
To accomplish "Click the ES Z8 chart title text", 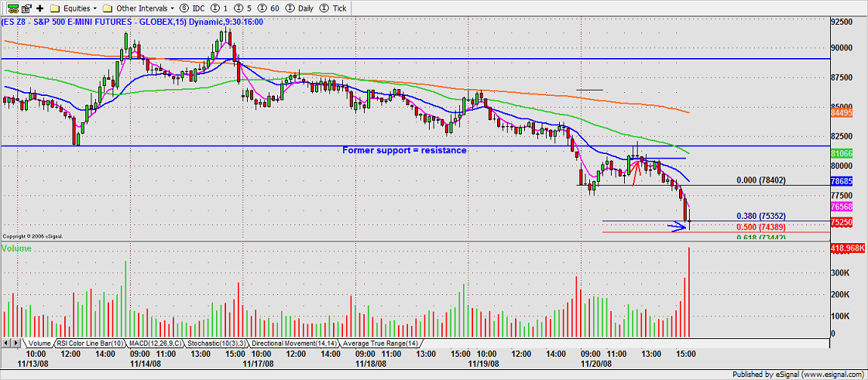I will tap(131, 22).
